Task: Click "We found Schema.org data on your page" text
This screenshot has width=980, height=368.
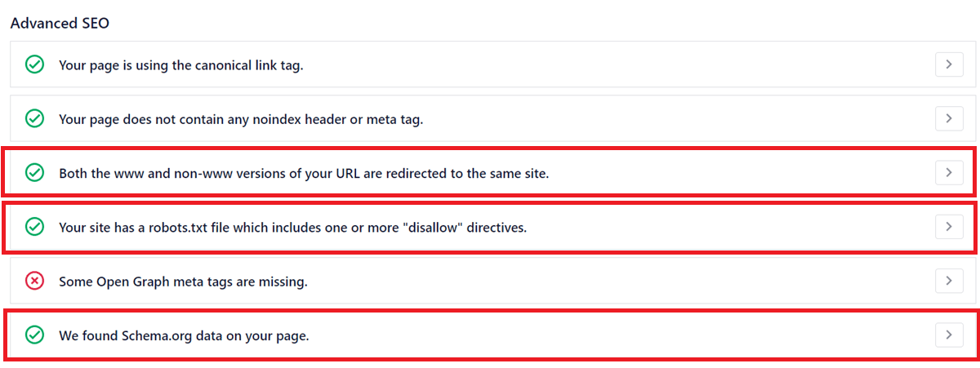Action: pyautogui.click(x=184, y=335)
